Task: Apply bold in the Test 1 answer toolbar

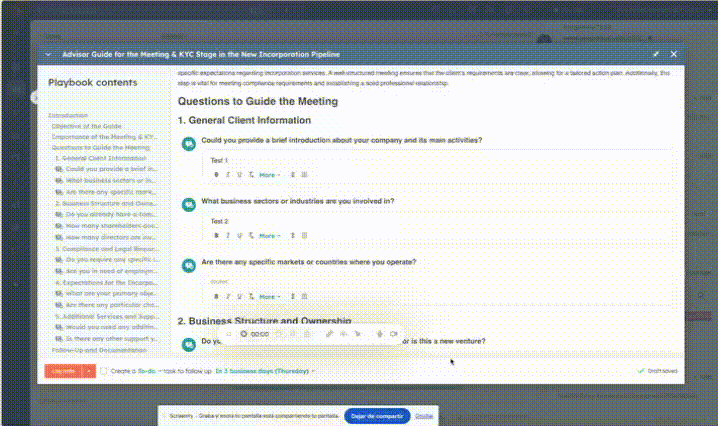Action: point(216,175)
